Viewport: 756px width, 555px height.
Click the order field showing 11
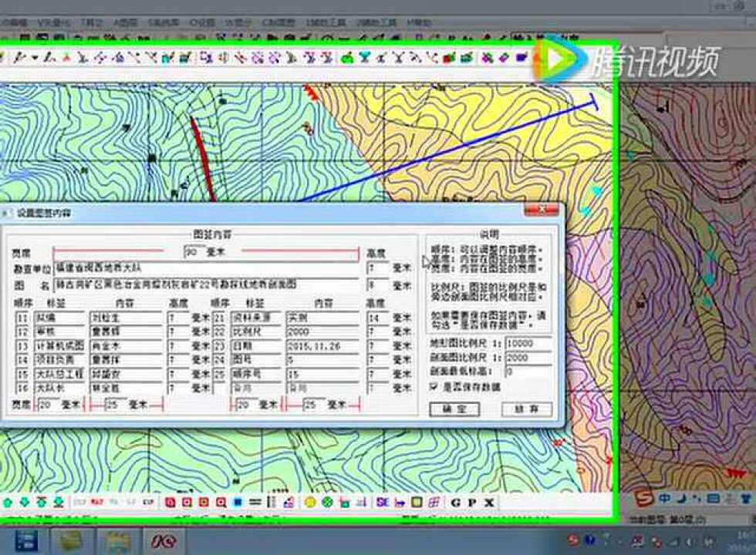point(22,318)
